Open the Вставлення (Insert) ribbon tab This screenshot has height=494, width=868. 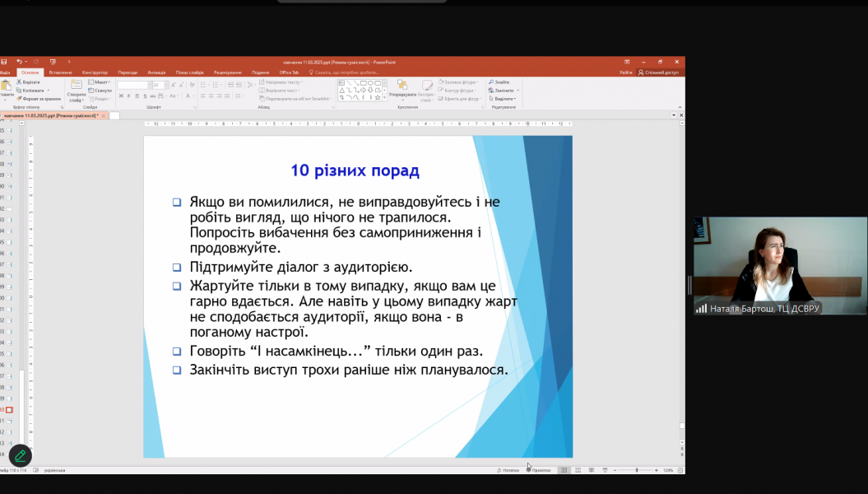pos(60,72)
